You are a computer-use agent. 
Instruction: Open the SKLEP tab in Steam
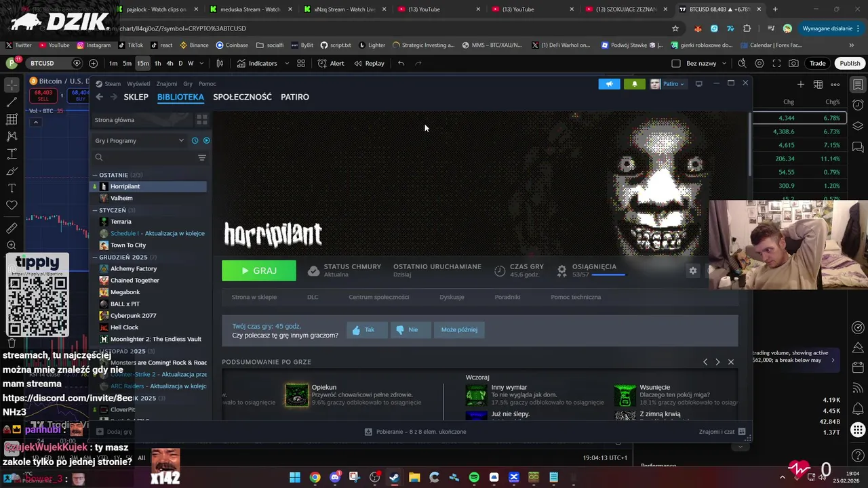click(x=136, y=97)
